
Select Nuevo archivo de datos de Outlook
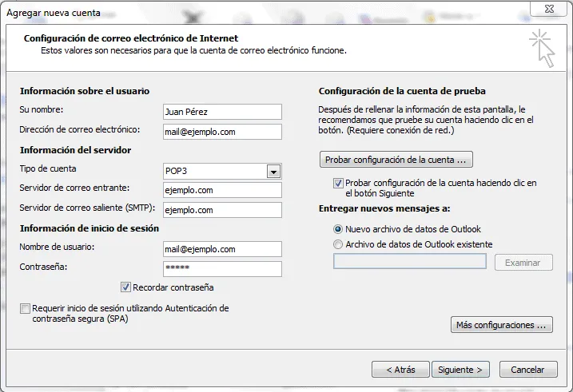(338, 229)
